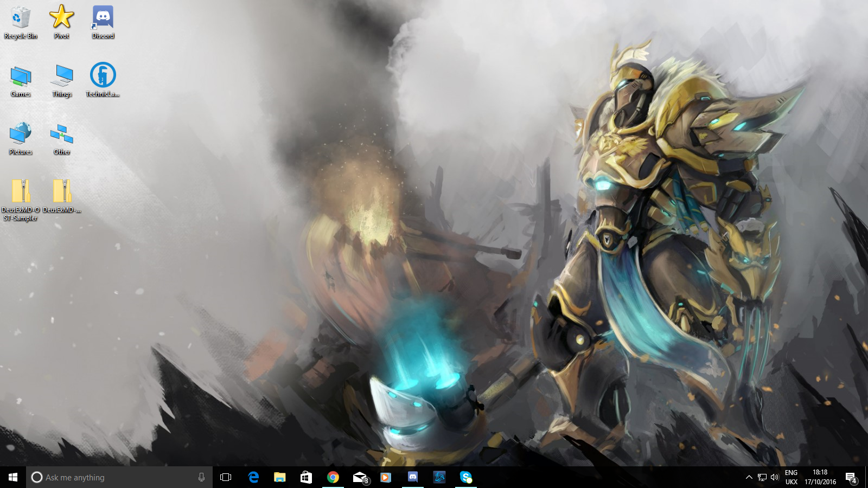The height and width of the screenshot is (488, 868).
Task: Launch Microsoft Edge from taskbar
Action: coord(253,477)
